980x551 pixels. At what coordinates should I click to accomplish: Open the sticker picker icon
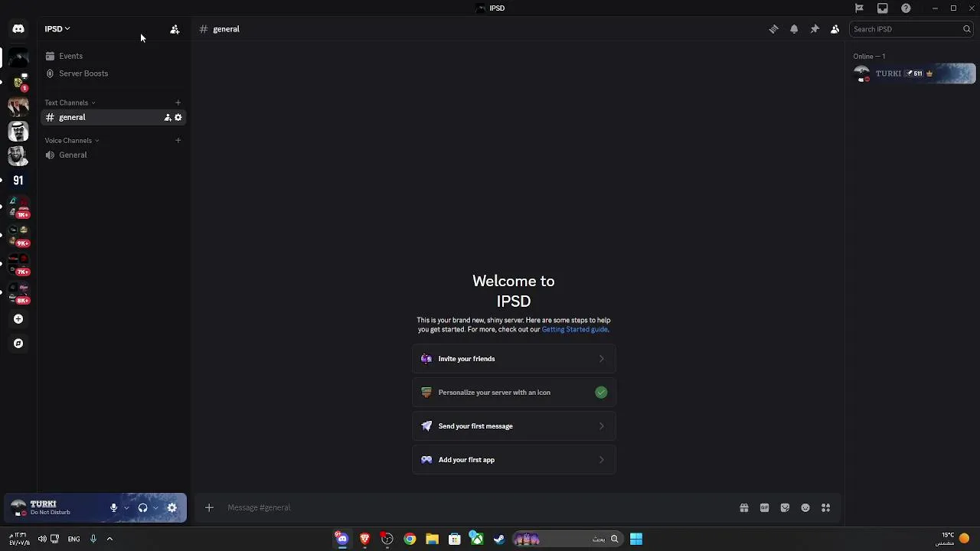pos(785,507)
